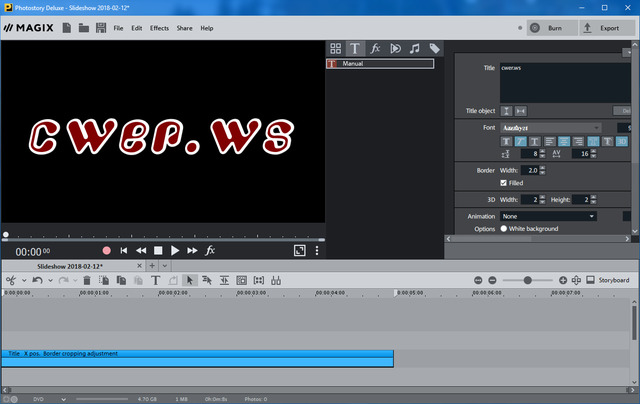Toggle the Filled border checkbox
The image size is (640, 404).
pos(504,183)
